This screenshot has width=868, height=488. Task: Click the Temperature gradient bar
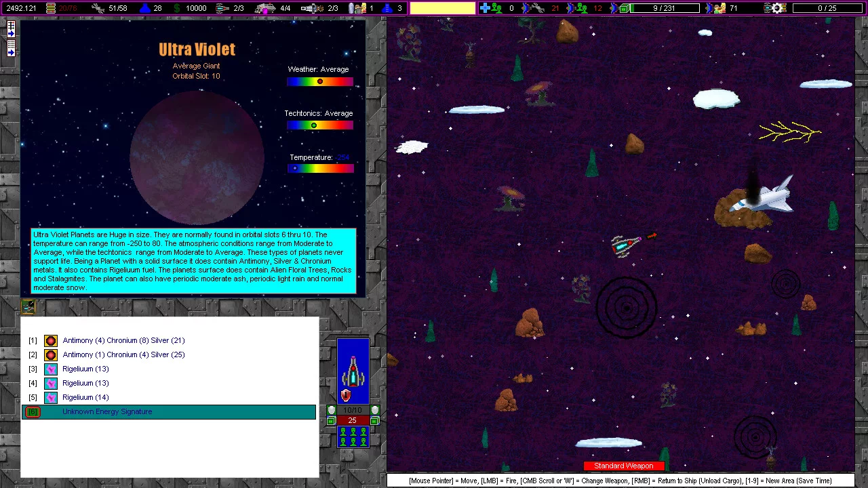point(320,169)
